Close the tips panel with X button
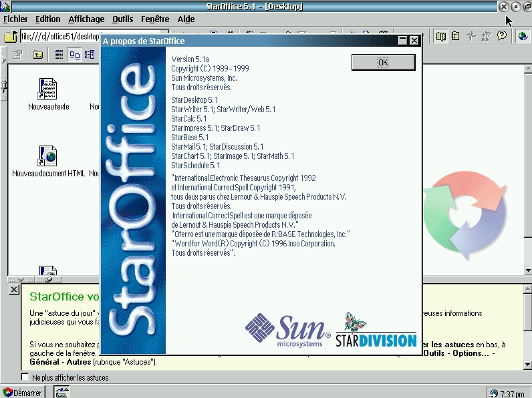Image resolution: width=532 pixels, height=398 pixels. tap(13, 290)
